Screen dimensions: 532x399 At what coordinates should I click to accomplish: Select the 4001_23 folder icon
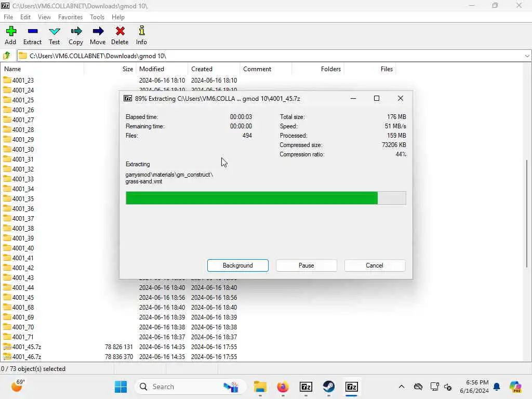point(7,80)
